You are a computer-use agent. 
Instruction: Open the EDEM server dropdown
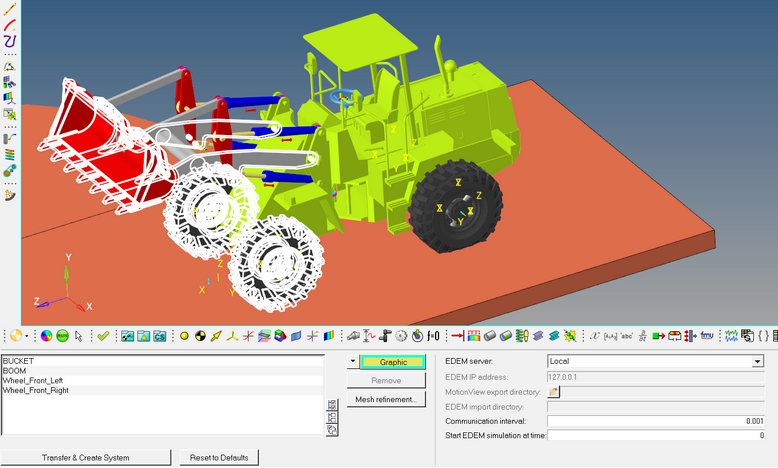click(757, 361)
